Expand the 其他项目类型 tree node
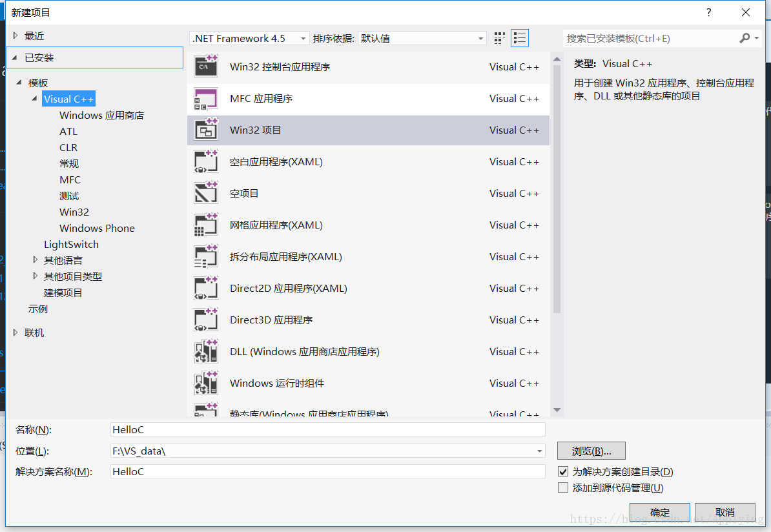The image size is (771, 532). coord(35,275)
